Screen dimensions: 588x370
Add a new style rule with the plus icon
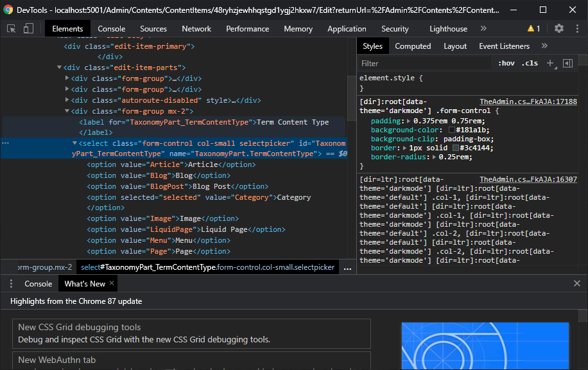549,63
